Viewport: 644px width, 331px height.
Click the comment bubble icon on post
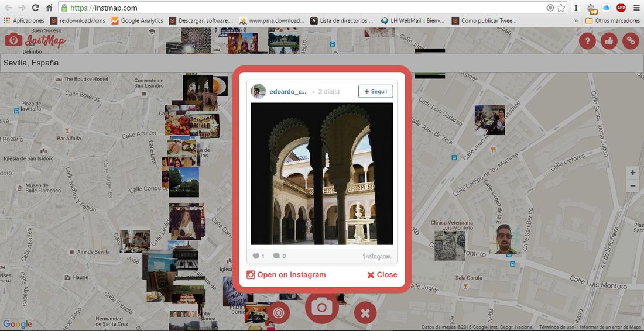(276, 256)
